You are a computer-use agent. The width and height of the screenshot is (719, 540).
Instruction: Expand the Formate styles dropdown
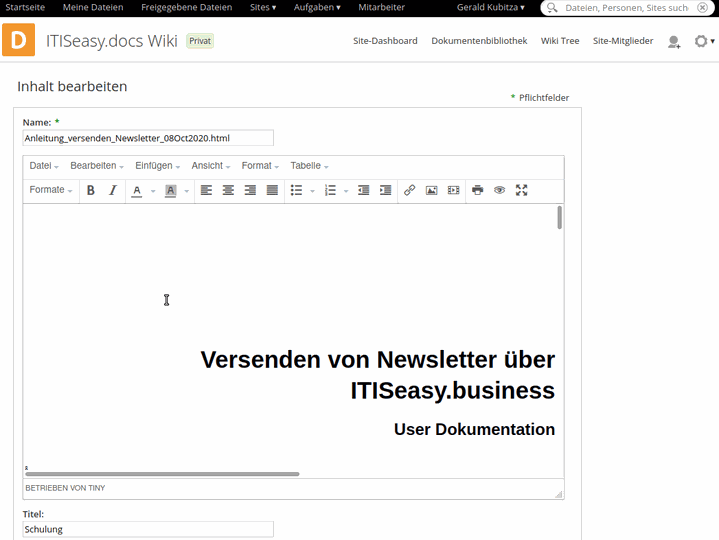point(51,190)
